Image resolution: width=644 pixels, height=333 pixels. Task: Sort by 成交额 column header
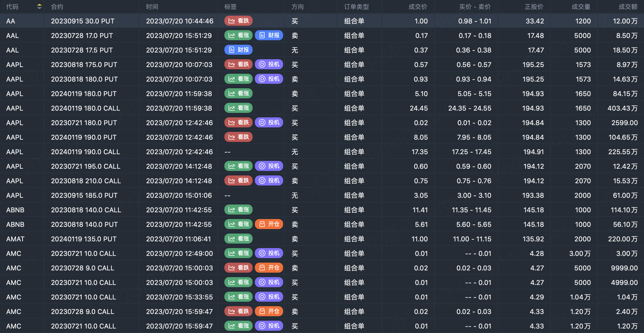(628, 7)
